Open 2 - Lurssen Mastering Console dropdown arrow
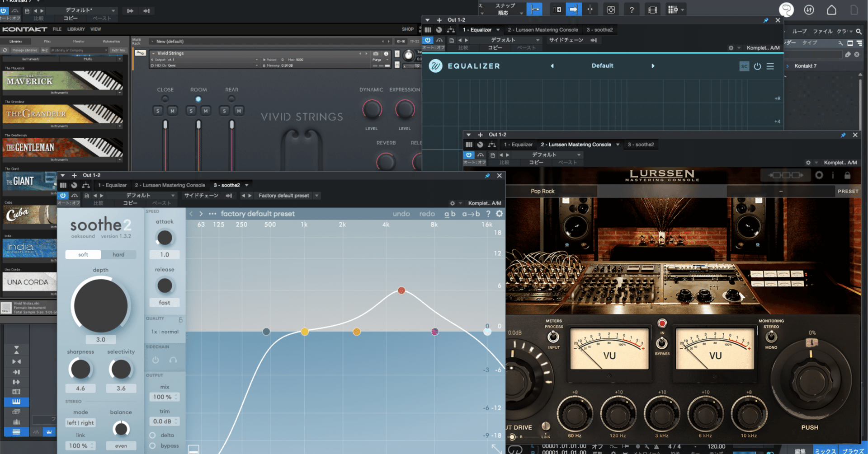868x454 pixels. [618, 145]
